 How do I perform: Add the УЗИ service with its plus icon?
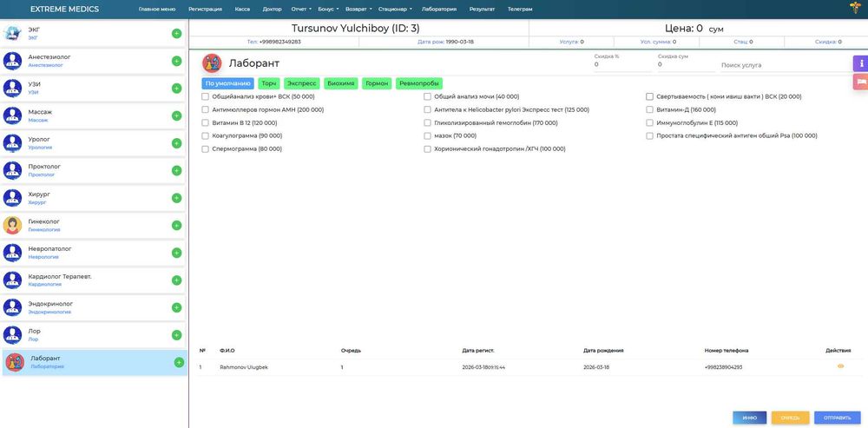pyautogui.click(x=176, y=89)
